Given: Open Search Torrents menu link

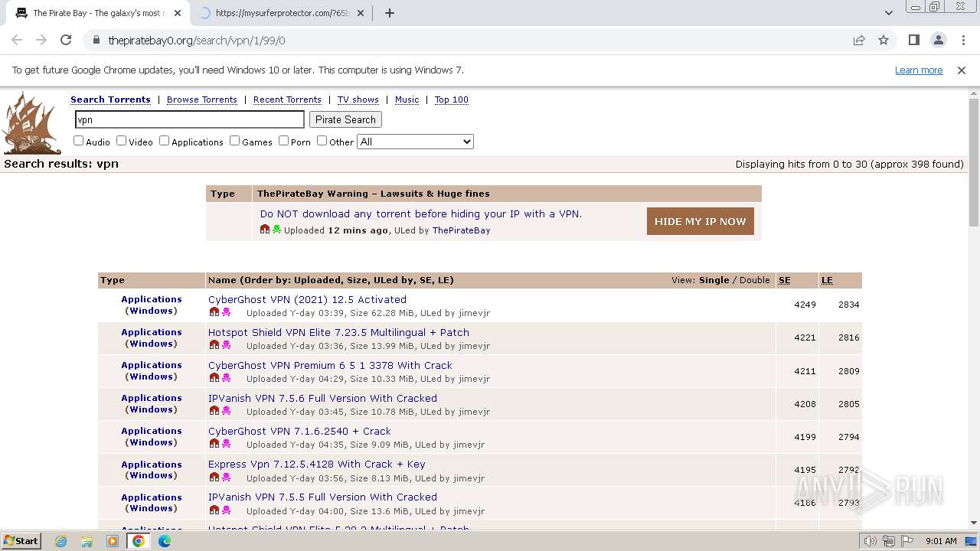Looking at the screenshot, I should (x=110, y=99).
